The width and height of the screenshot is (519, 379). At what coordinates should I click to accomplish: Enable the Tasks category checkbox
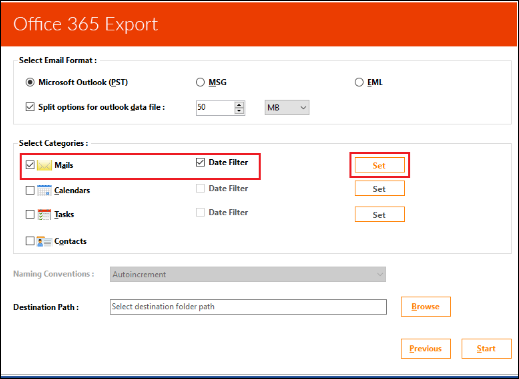pos(30,214)
